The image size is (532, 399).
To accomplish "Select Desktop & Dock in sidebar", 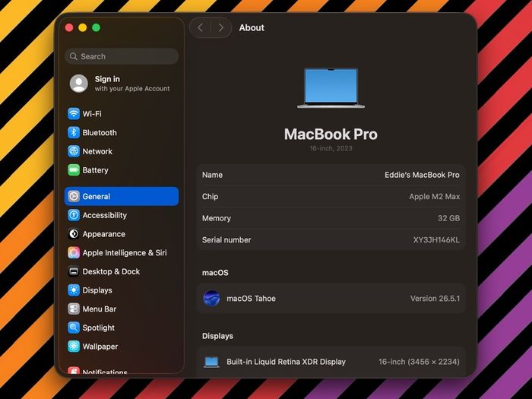I will pos(122,271).
